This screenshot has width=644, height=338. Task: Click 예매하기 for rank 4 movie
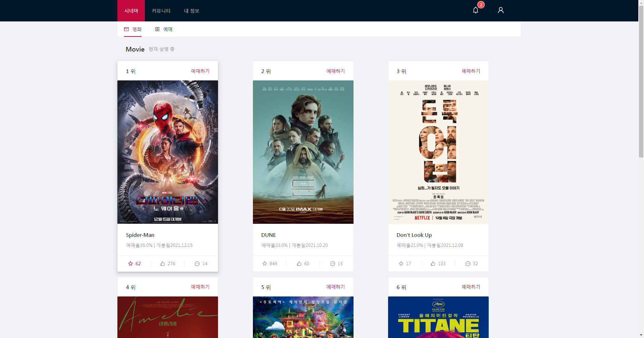click(x=200, y=287)
